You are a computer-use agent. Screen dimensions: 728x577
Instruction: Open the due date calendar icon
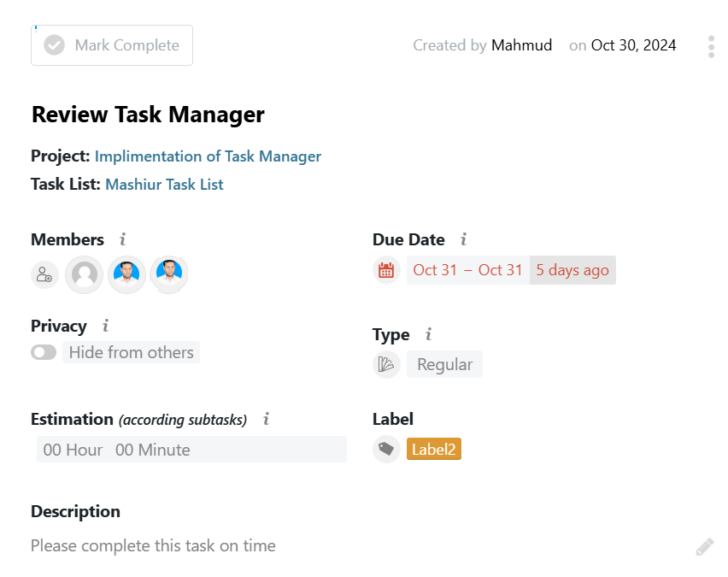pos(386,269)
